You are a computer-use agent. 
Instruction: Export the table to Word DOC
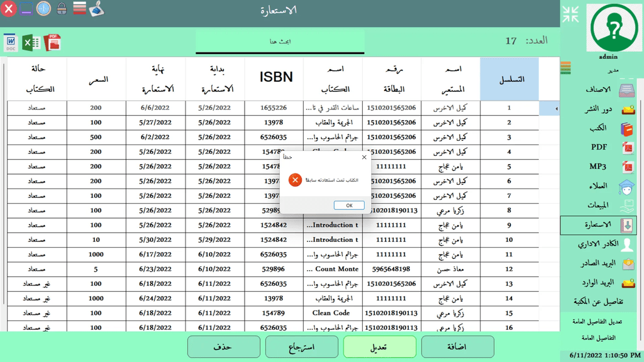(11, 43)
